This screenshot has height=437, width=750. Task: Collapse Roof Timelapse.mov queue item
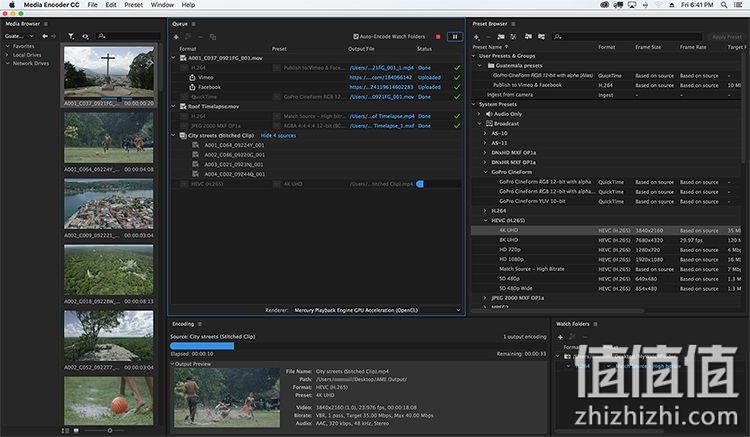[x=174, y=106]
